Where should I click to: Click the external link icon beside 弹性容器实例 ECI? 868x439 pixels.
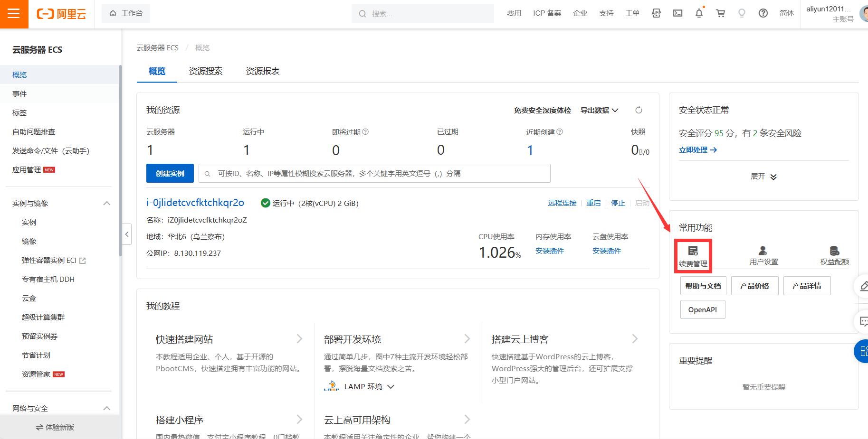[x=83, y=261]
